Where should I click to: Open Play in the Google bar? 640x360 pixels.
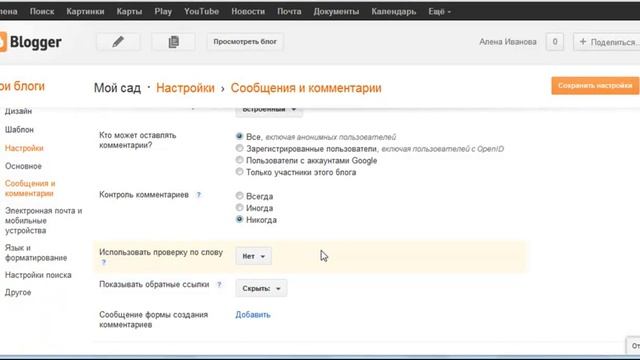[x=163, y=11]
